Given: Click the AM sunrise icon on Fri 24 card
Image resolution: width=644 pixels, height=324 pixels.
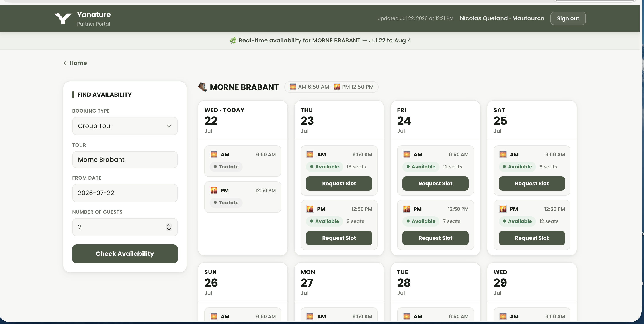Looking at the screenshot, I should click(x=406, y=154).
